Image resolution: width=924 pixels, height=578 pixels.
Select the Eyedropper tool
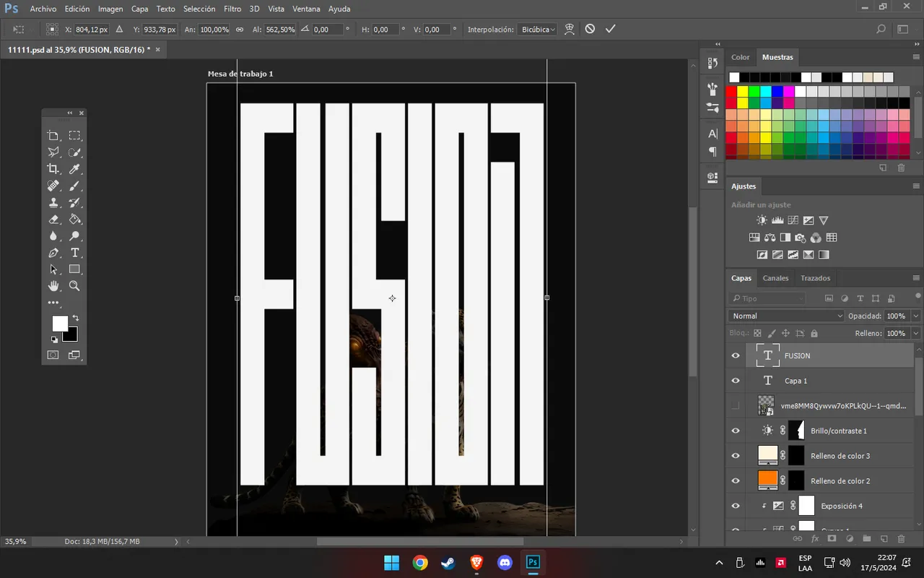click(74, 169)
